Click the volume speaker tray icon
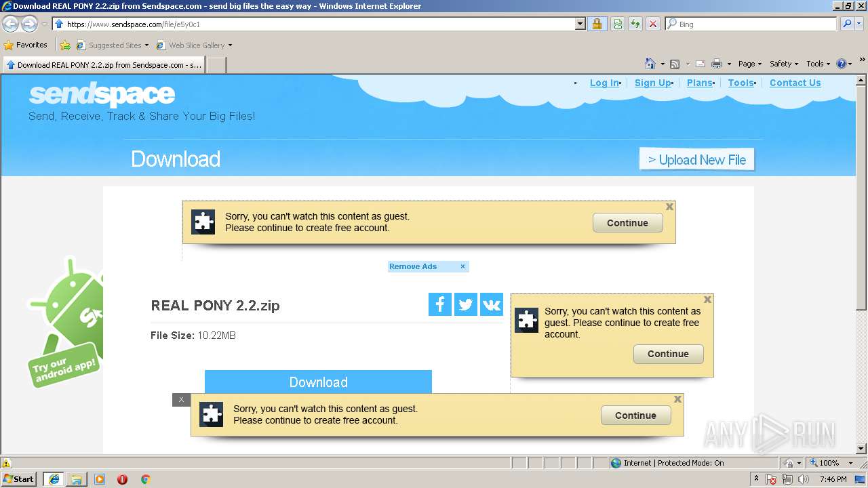 click(804, 479)
